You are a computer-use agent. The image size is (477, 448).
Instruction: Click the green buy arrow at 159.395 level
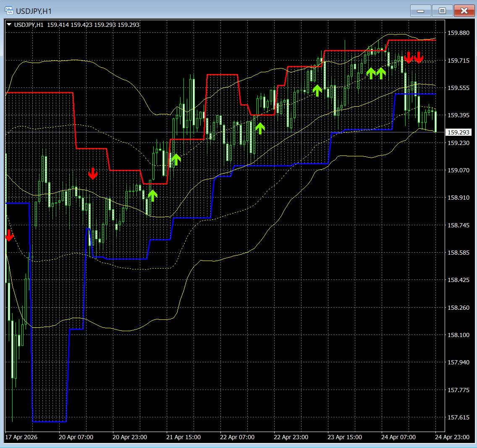260,128
